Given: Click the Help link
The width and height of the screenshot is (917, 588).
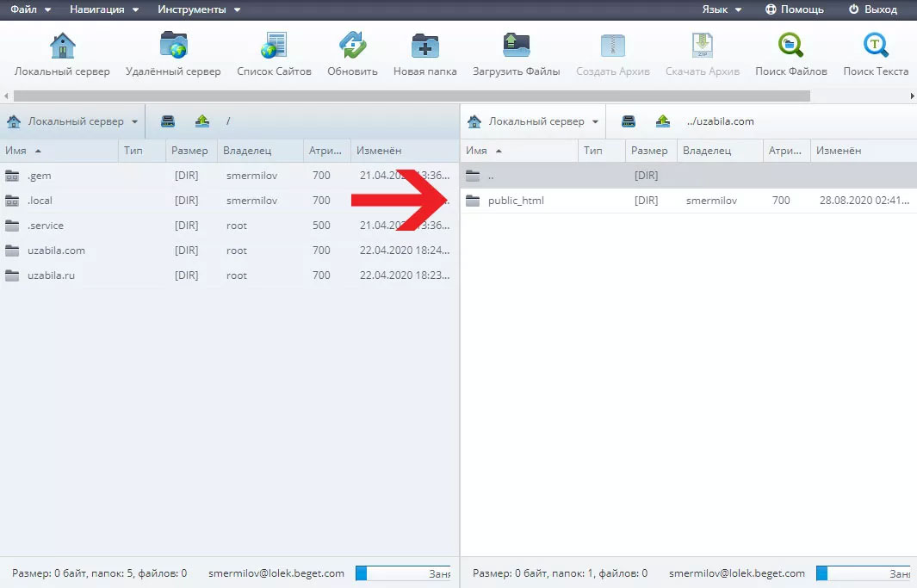Looking at the screenshot, I should pyautogui.click(x=794, y=9).
